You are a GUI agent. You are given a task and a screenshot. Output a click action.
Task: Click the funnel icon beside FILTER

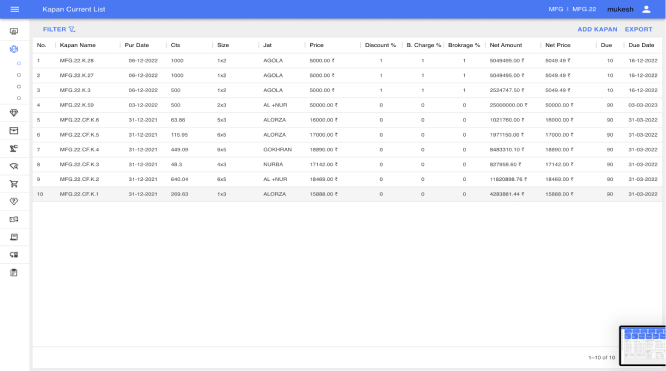tap(72, 29)
